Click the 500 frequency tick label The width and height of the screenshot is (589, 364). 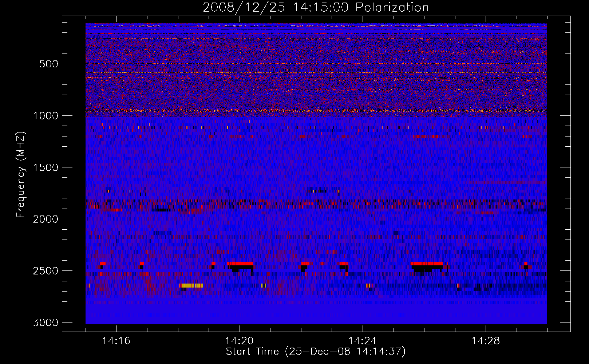[x=49, y=64]
